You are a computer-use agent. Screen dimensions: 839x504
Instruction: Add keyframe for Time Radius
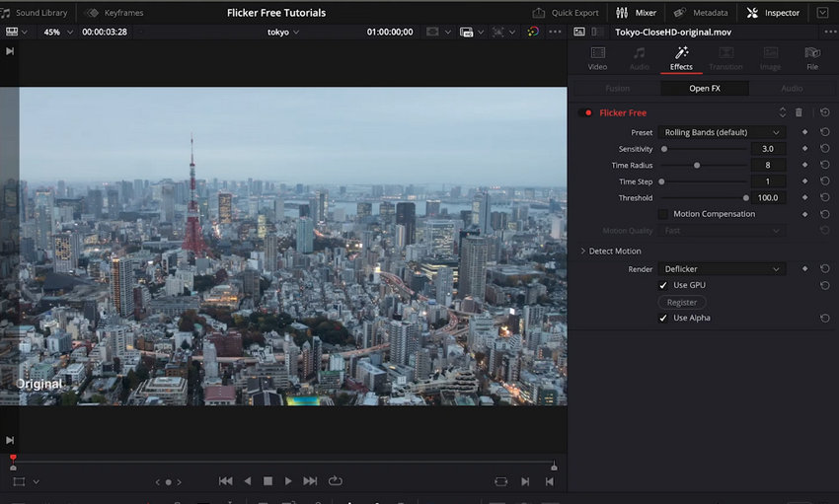point(804,165)
